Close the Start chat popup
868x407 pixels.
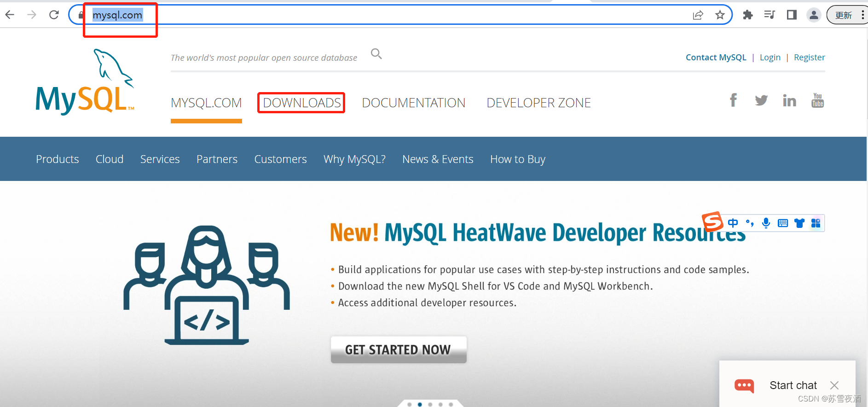834,385
